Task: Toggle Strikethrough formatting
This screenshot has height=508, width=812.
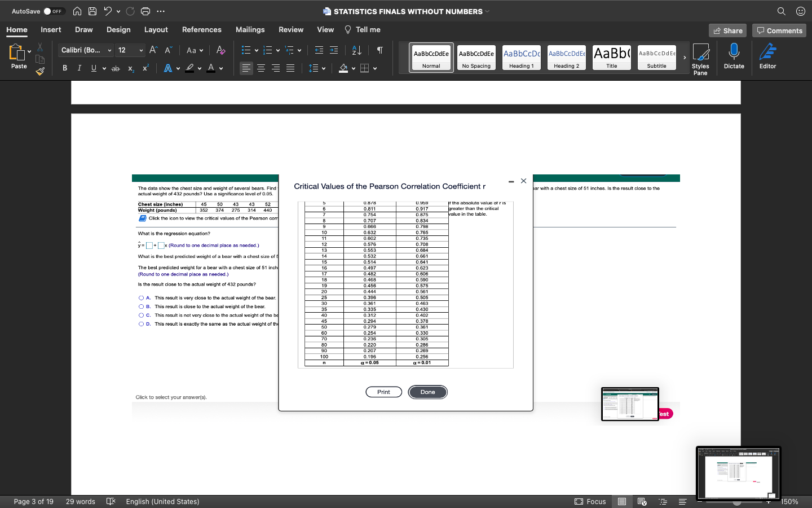Action: click(116, 68)
